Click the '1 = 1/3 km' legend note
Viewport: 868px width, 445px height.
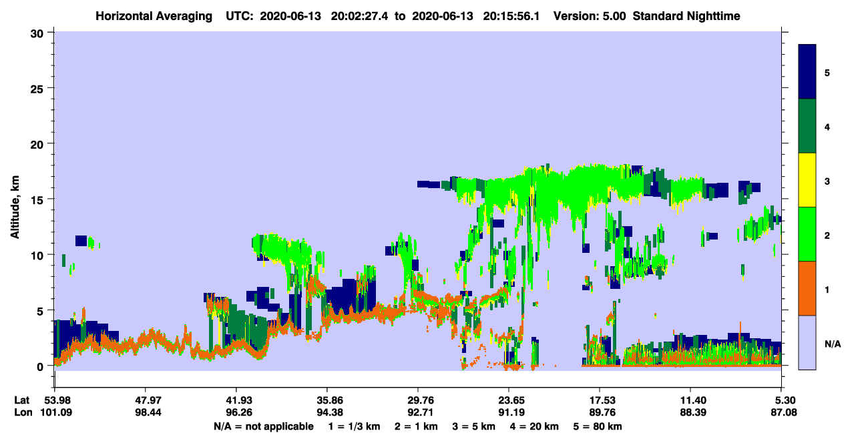coord(353,426)
